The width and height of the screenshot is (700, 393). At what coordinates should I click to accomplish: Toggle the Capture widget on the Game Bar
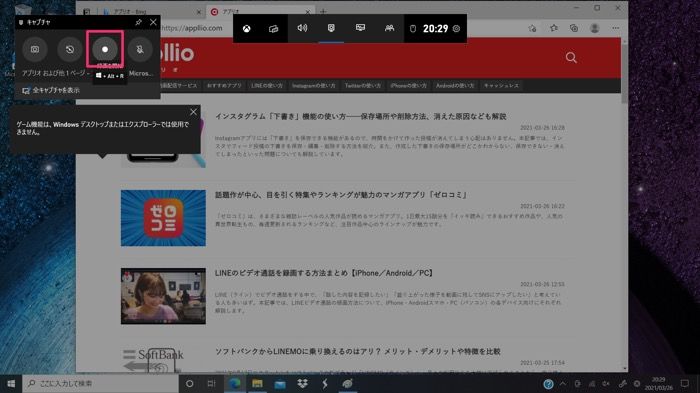pyautogui.click(x=331, y=29)
